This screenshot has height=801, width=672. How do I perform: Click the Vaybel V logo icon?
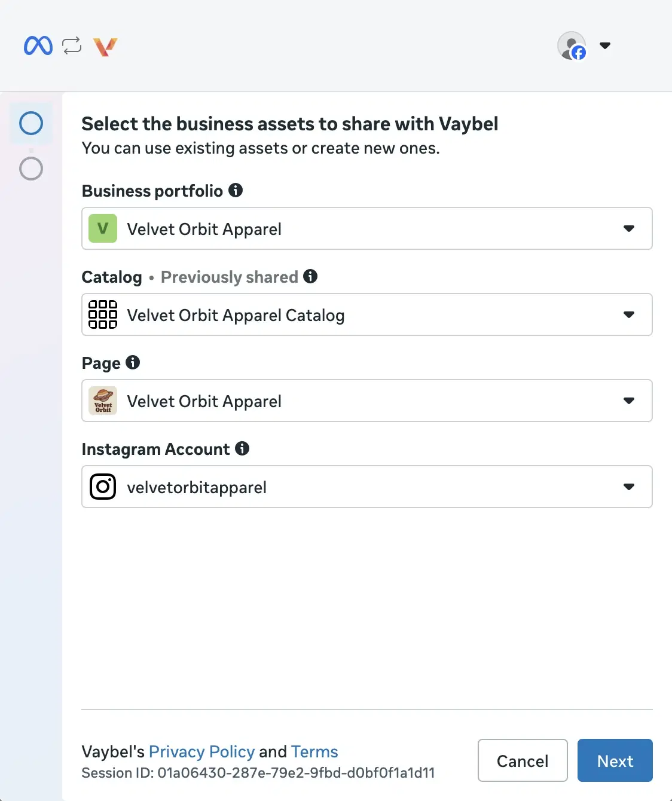pyautogui.click(x=105, y=47)
